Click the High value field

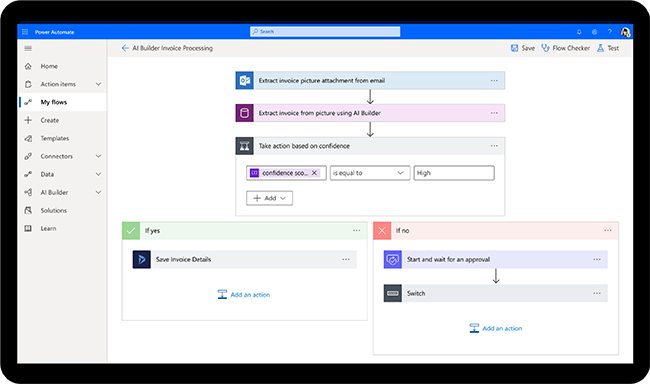[454, 173]
